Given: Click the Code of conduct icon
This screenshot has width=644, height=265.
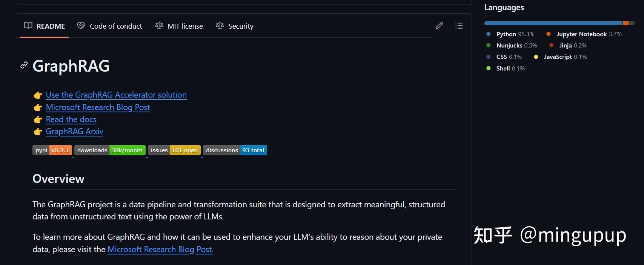Looking at the screenshot, I should click(x=80, y=26).
